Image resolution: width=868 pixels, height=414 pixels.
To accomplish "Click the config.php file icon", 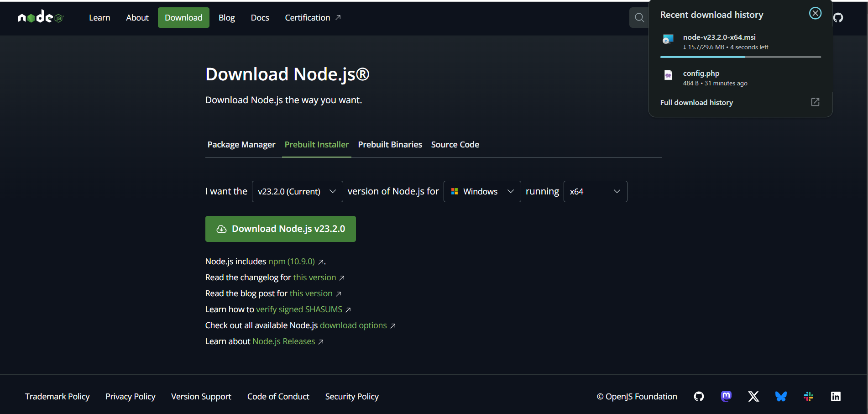I will 668,75.
